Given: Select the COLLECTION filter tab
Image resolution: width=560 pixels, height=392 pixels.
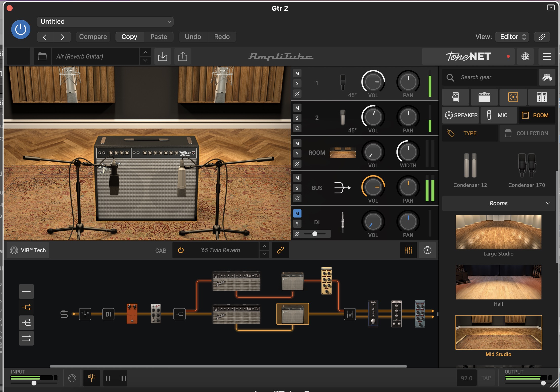Looking at the screenshot, I should 527,133.
